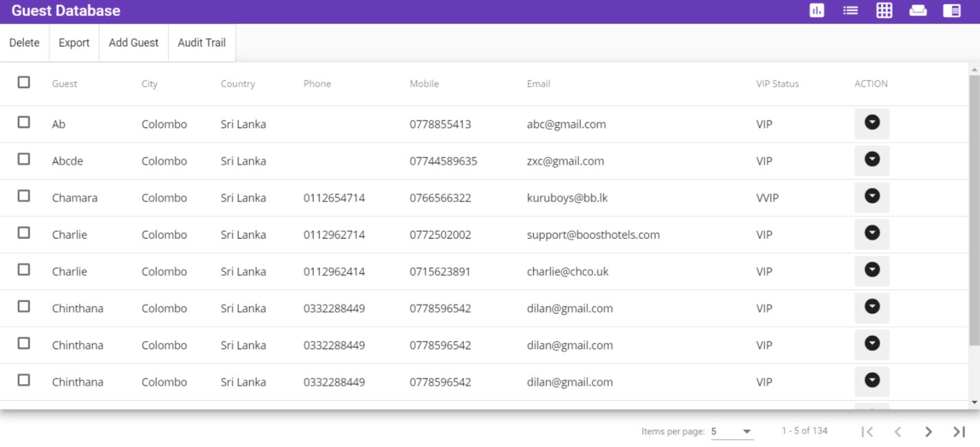Click the sofa icon in header
980x447 pixels.
pyautogui.click(x=918, y=10)
